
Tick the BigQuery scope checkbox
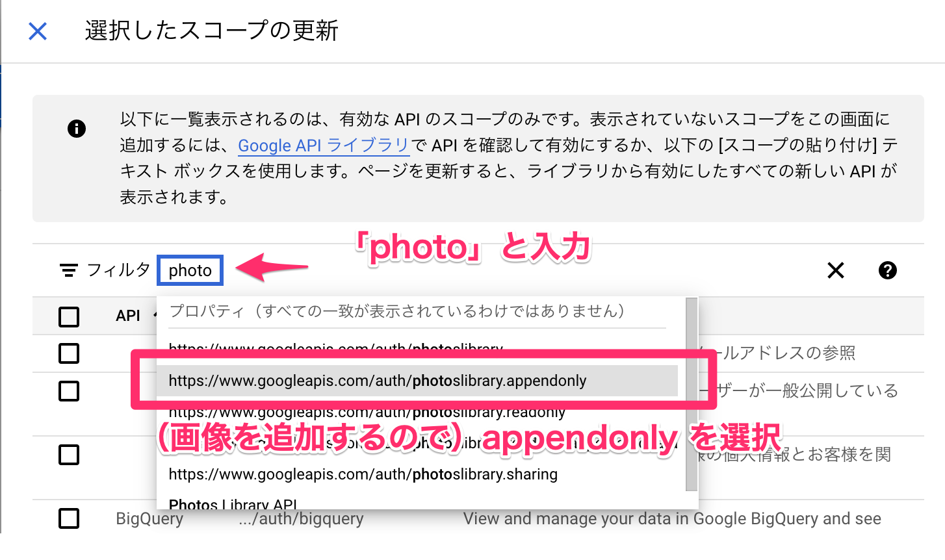click(69, 518)
